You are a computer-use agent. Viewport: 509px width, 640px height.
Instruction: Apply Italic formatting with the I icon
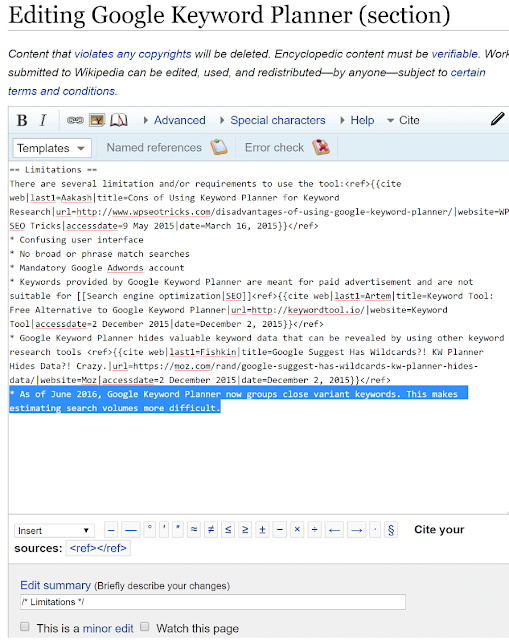(x=42, y=120)
